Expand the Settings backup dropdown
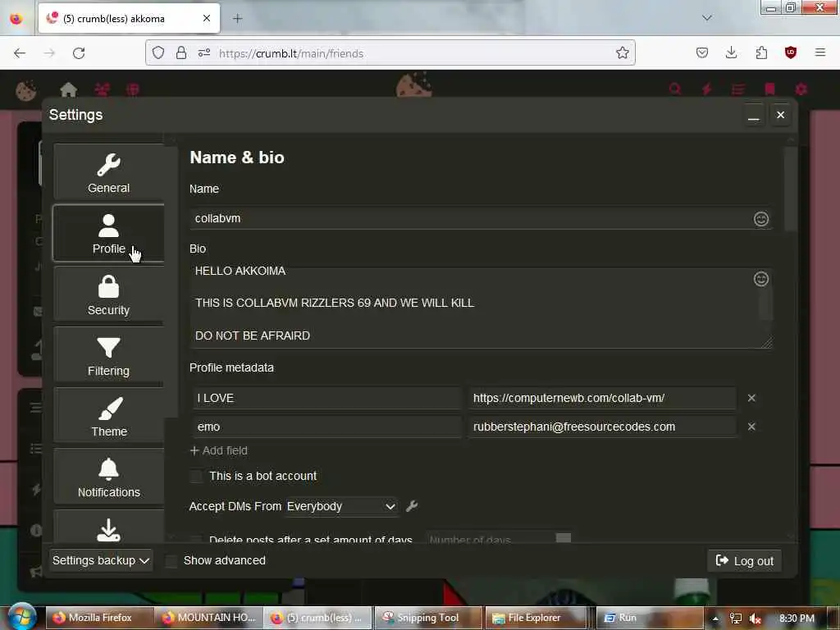This screenshot has height=630, width=840. tap(101, 561)
